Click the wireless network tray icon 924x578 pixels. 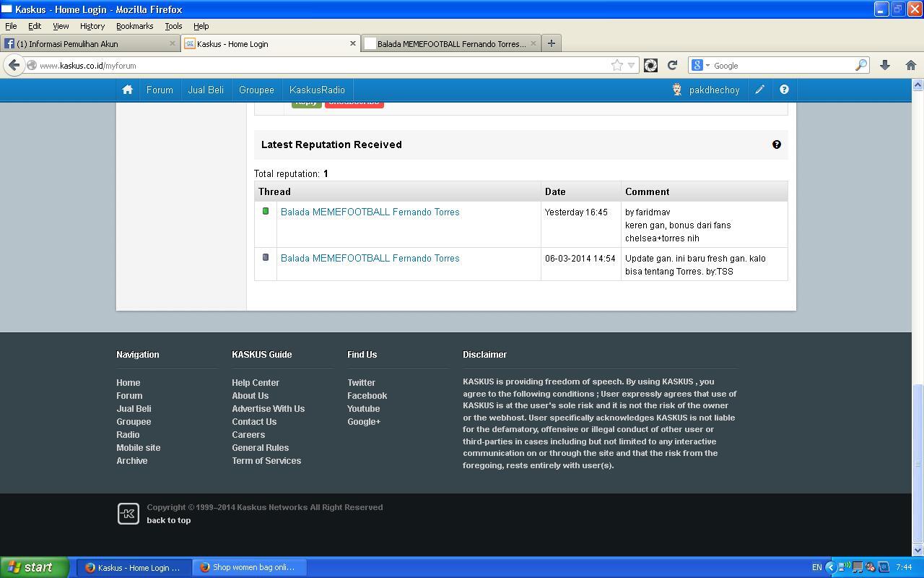[843, 567]
